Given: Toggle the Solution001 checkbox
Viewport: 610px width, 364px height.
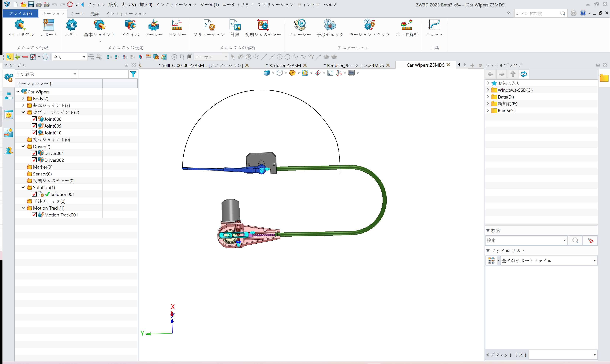Looking at the screenshot, I should coord(34,194).
